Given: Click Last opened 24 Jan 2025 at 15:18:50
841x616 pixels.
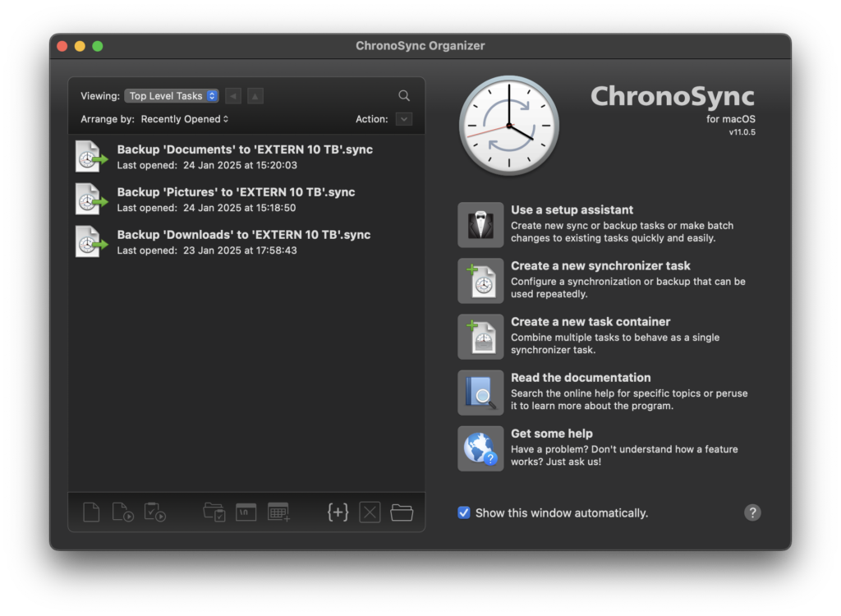Looking at the screenshot, I should coord(206,208).
